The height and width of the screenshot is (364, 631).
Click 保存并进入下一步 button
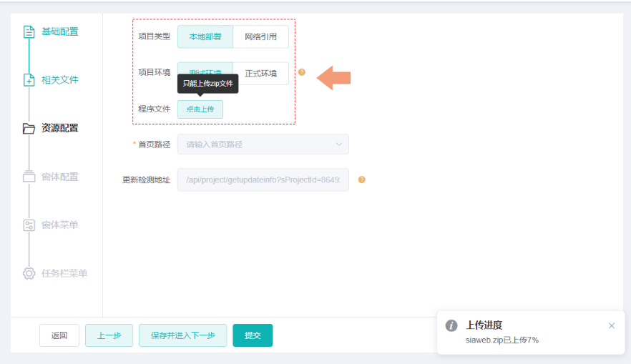[x=183, y=335]
